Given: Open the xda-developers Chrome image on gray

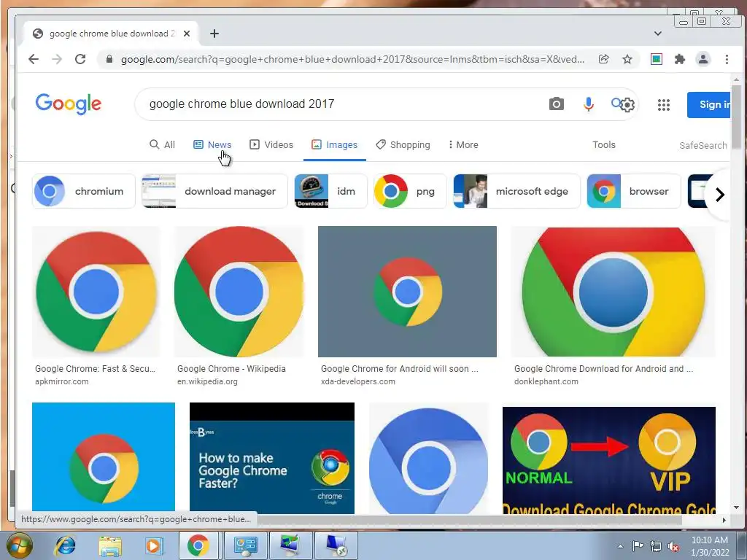Looking at the screenshot, I should (407, 292).
